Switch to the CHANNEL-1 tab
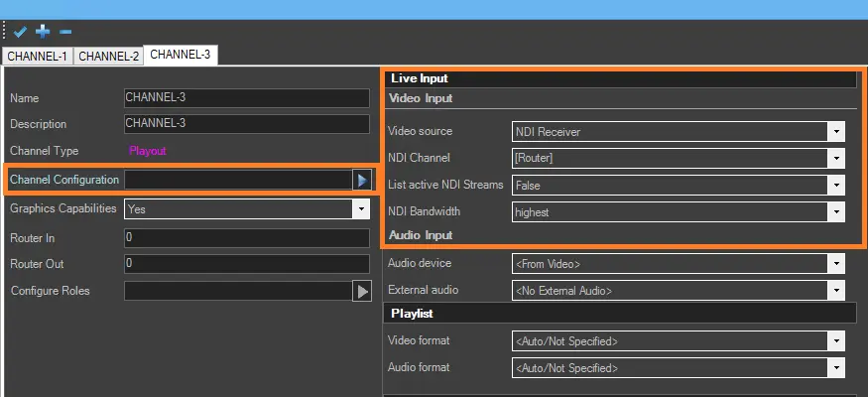The image size is (868, 397). click(x=38, y=57)
